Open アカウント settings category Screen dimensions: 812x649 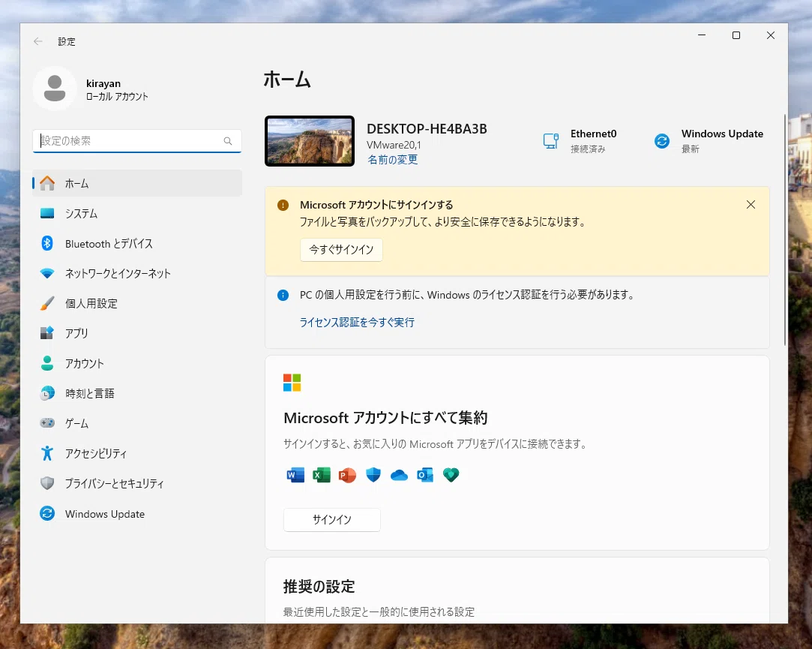tap(137, 363)
